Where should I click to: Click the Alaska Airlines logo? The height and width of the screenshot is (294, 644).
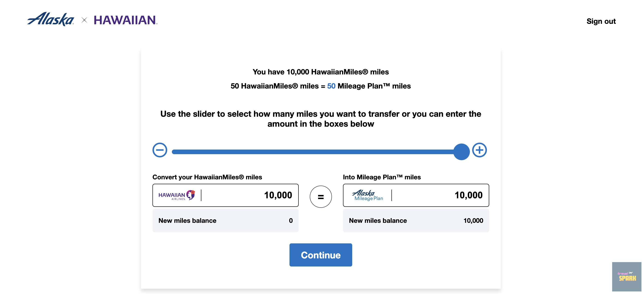[x=51, y=19]
